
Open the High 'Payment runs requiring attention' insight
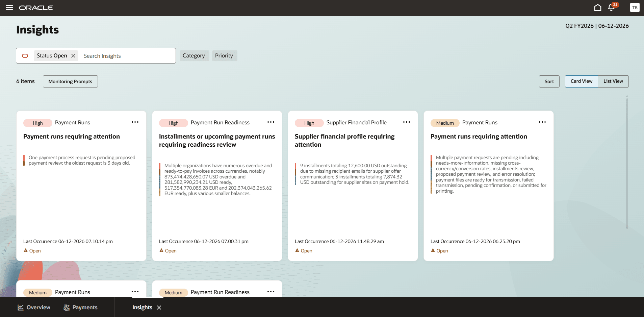tap(72, 137)
